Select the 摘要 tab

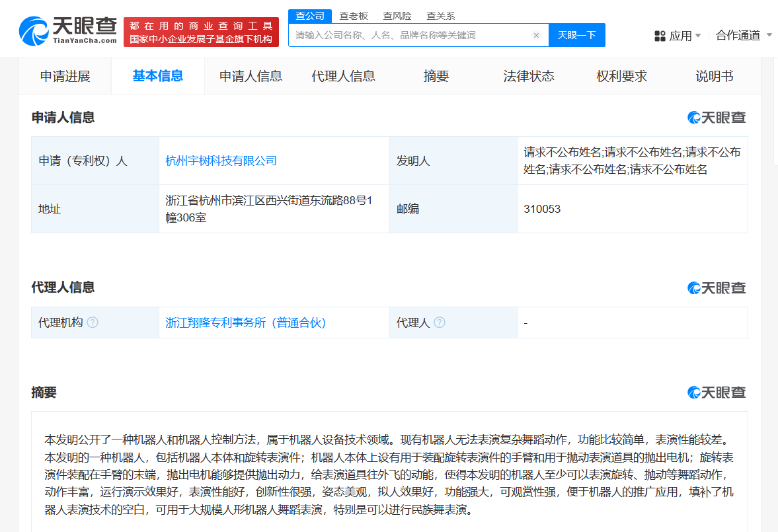pos(436,77)
